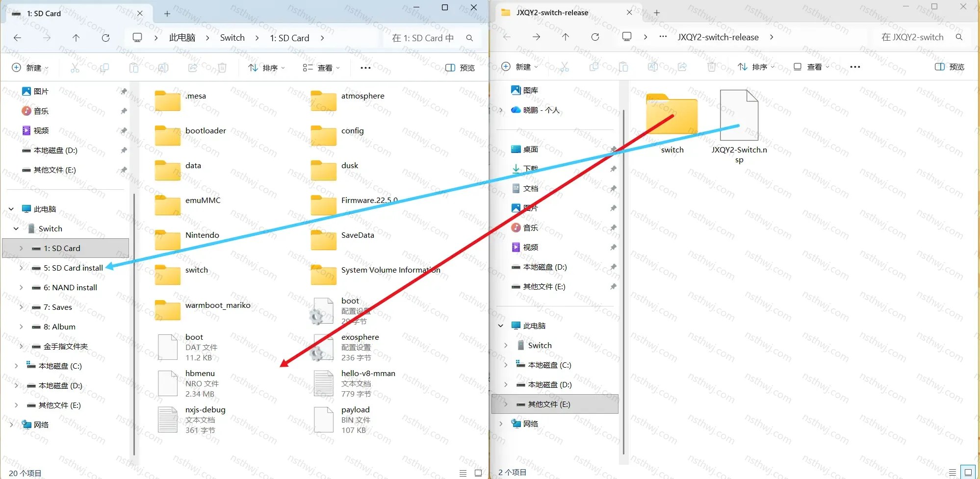Image resolution: width=980 pixels, height=479 pixels.
Task: Go up one level in SD Card window
Action: pyautogui.click(x=76, y=38)
